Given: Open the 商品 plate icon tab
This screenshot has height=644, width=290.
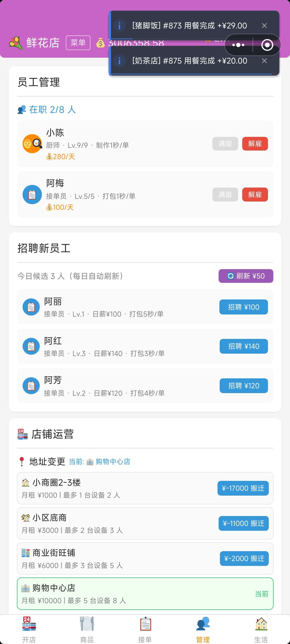Looking at the screenshot, I should click(x=87, y=624).
